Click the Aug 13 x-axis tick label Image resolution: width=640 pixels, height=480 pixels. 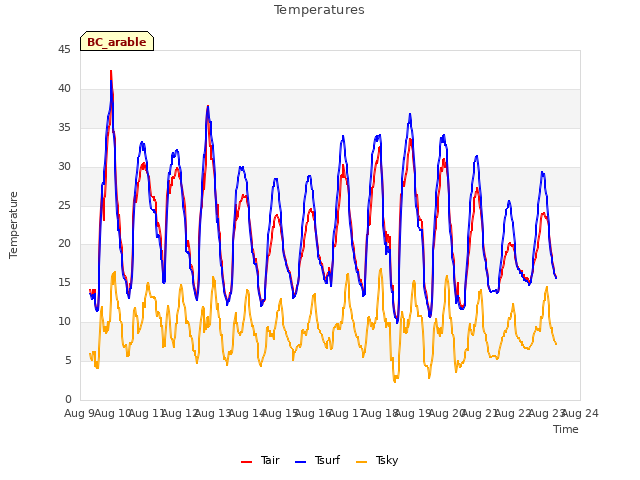pyautogui.click(x=213, y=413)
